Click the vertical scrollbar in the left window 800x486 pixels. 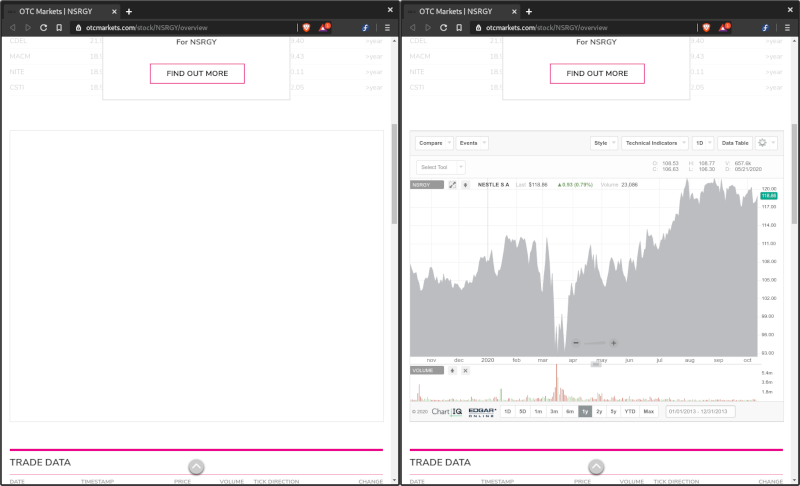pos(394,173)
